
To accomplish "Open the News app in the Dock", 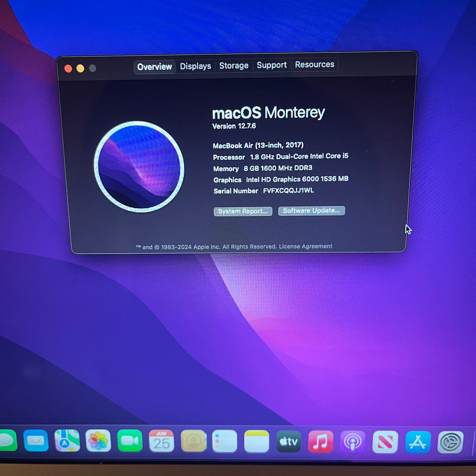I will point(385,442).
